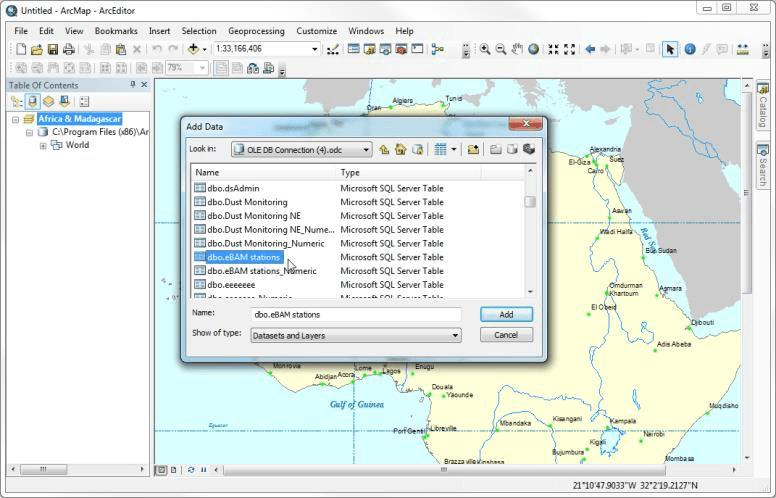Expand the World layer group

(x=43, y=145)
